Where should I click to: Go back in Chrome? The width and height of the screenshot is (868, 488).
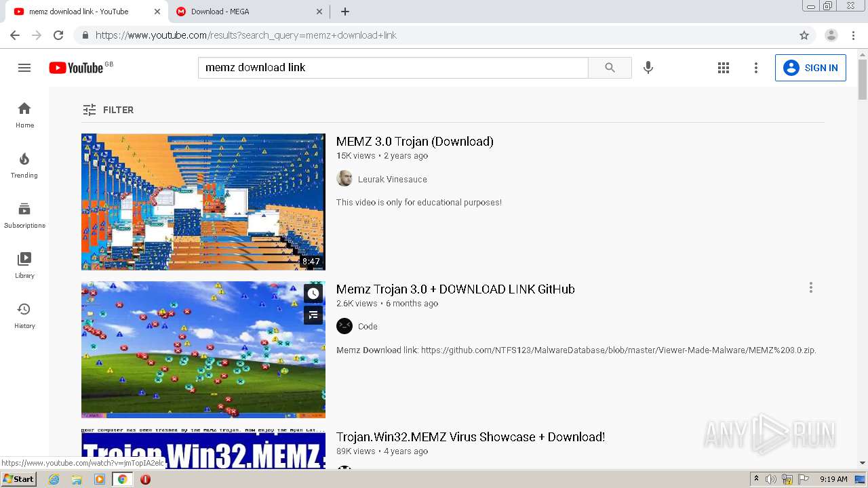tap(15, 35)
